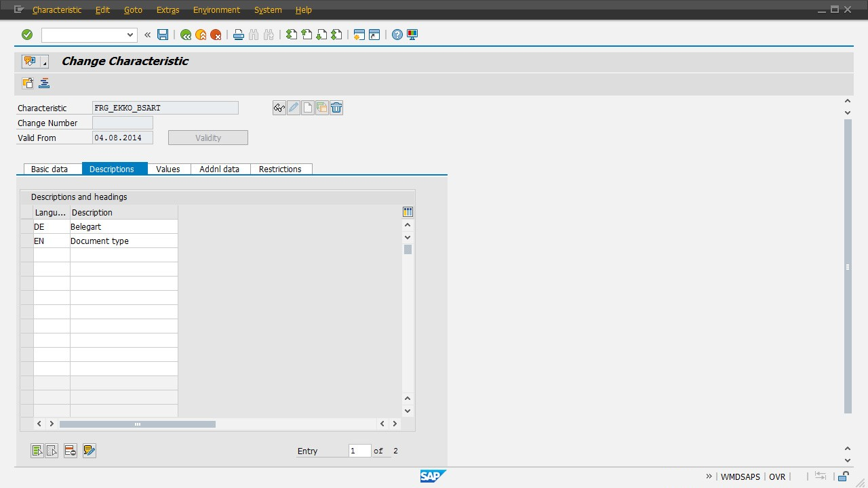
Task: Expand the status bar system info arrows
Action: click(x=709, y=476)
